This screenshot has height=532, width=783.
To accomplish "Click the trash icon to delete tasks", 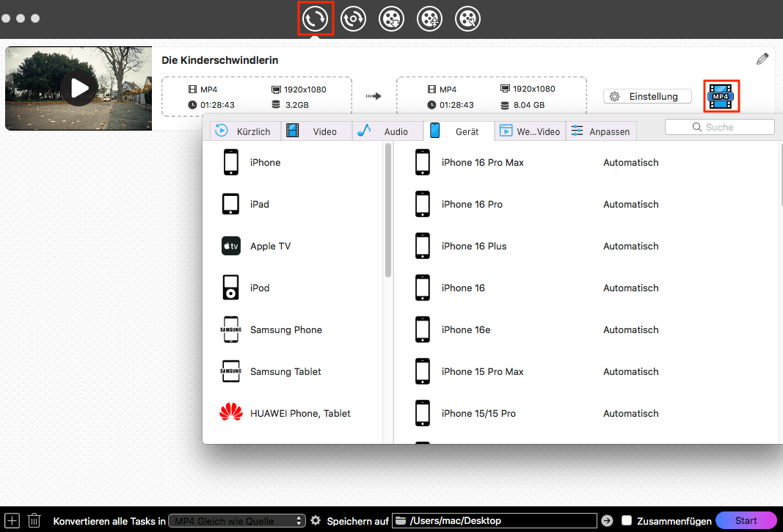I will click(34, 520).
